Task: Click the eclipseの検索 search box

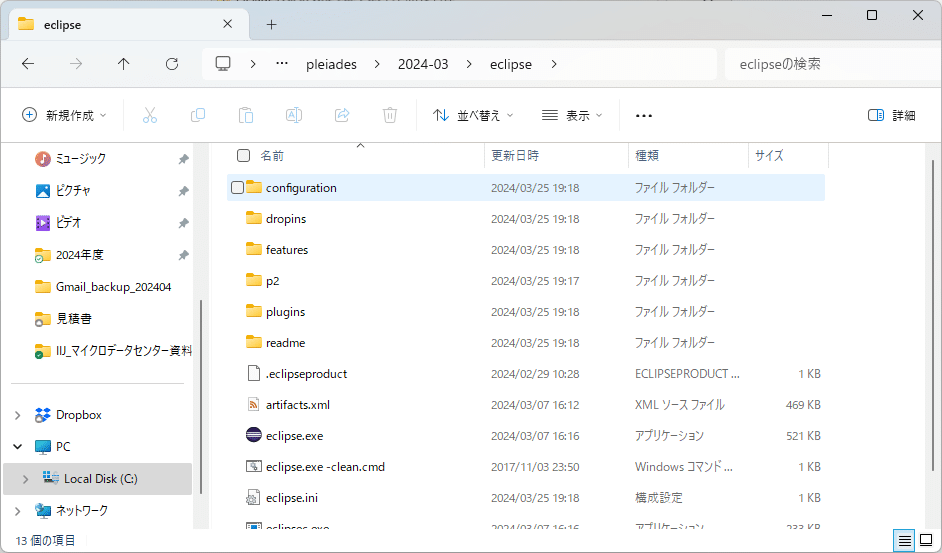Action: pos(833,64)
